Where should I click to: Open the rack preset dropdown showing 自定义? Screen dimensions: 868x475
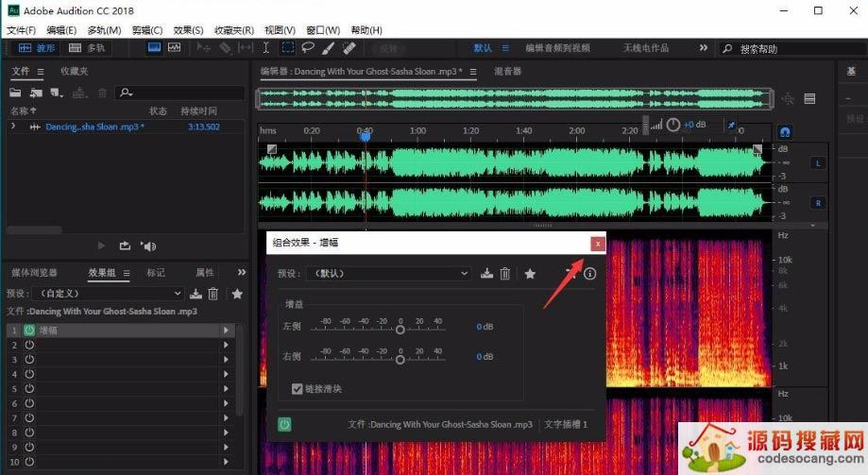tap(107, 294)
